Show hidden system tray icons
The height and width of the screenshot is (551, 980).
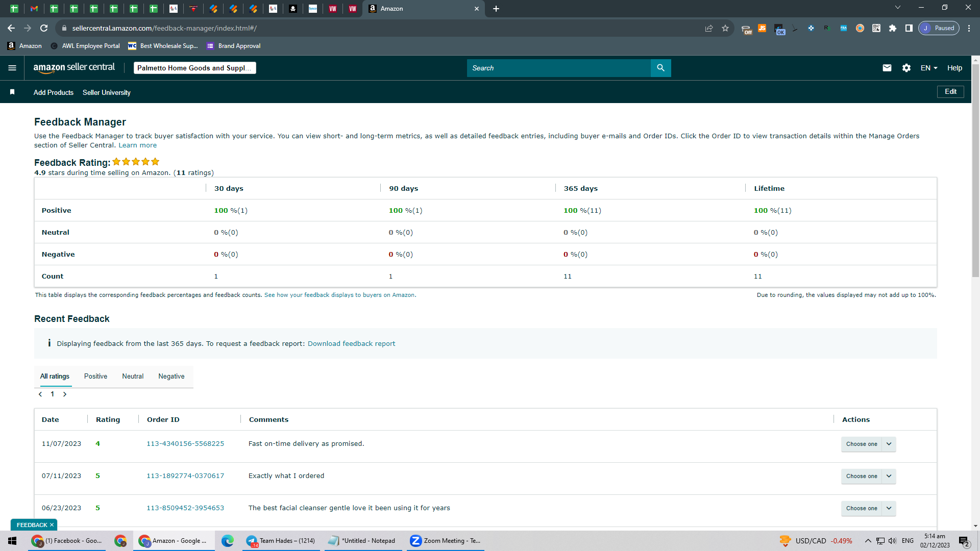868,541
